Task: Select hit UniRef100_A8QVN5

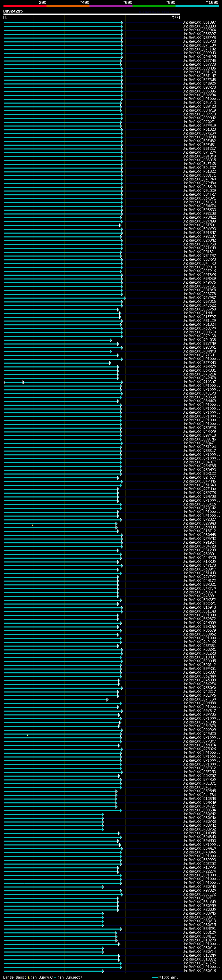Action: click(199, 913)
